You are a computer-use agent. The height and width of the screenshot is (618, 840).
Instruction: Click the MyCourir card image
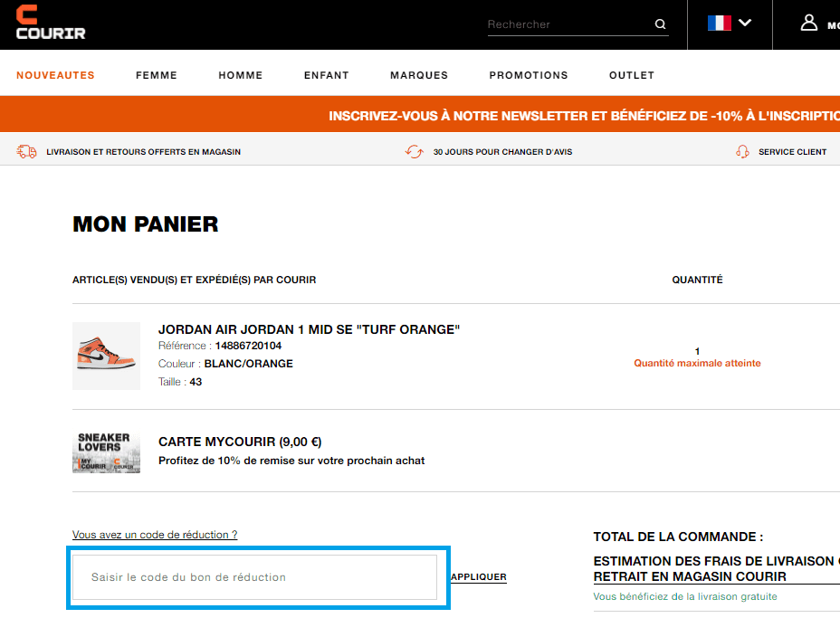pos(106,450)
